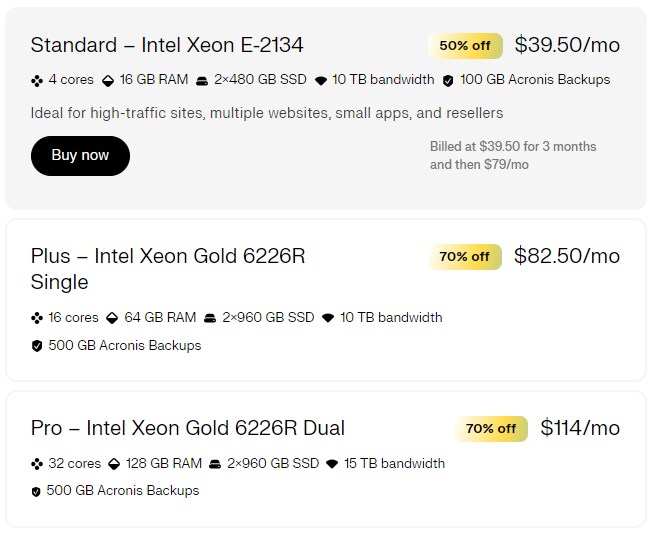The height and width of the screenshot is (534, 650).
Task: Click the 70% off badge next to $114/mo
Action: (490, 428)
